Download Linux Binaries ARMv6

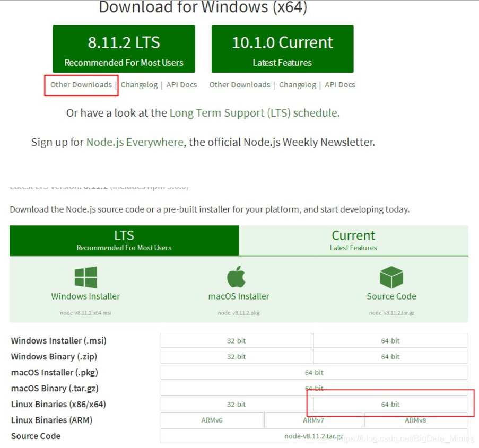pyautogui.click(x=212, y=420)
